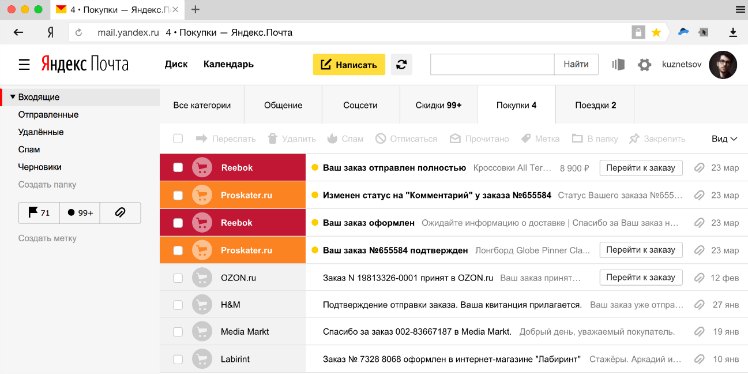The image size is (748, 374).
Task: Click the Создать метку link
Action: pos(47,238)
